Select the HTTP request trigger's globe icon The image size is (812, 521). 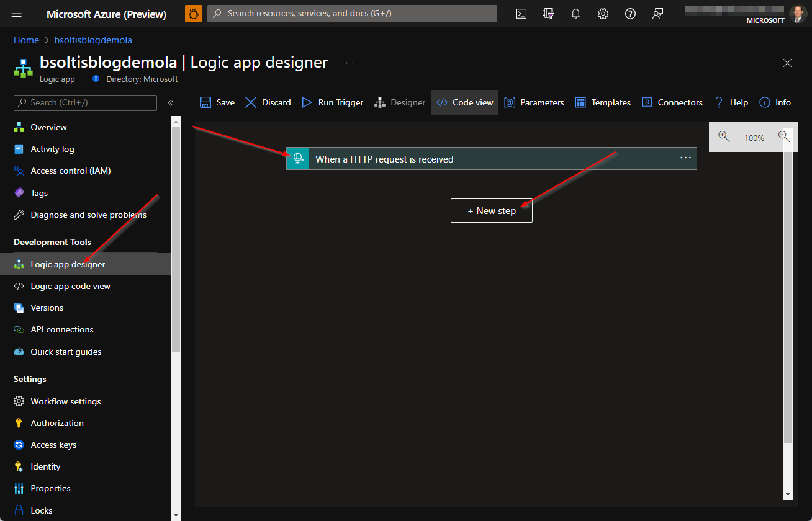click(x=297, y=158)
